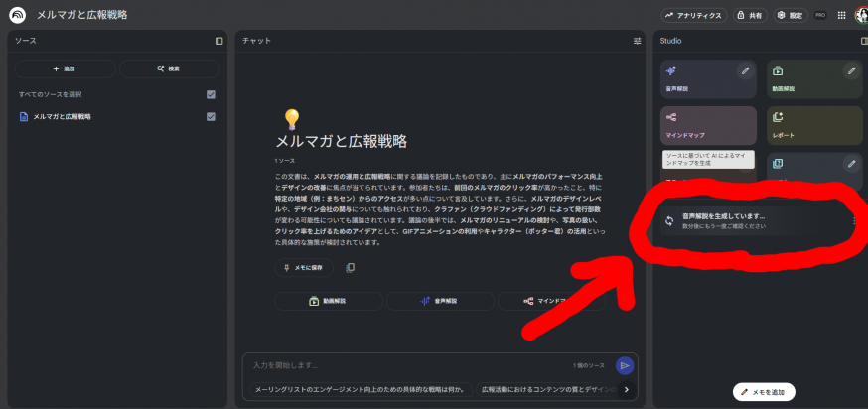Save the summary with メモに保存

(x=304, y=267)
